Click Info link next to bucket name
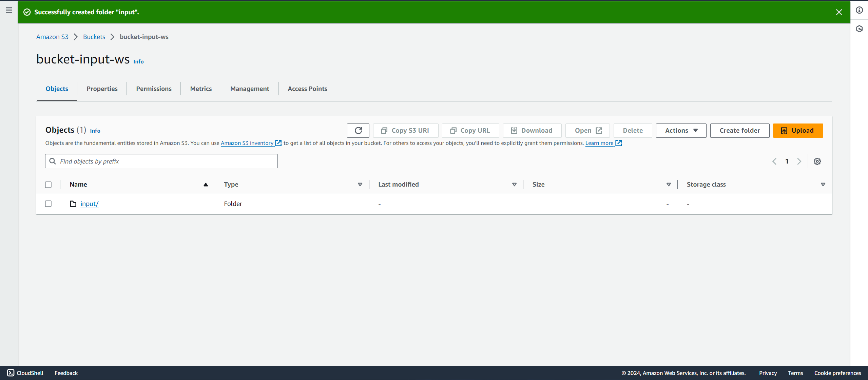 click(138, 62)
